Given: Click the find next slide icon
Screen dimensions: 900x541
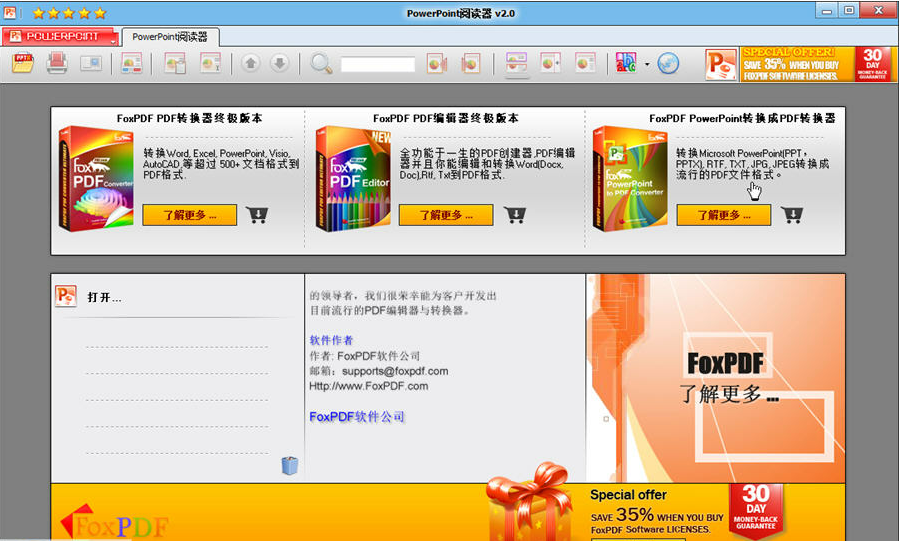Looking at the screenshot, I should coord(471,63).
